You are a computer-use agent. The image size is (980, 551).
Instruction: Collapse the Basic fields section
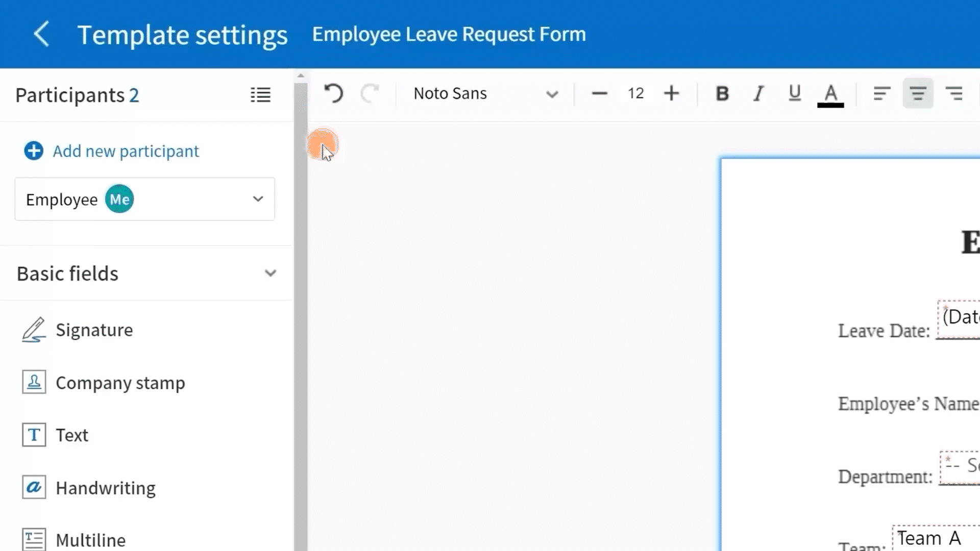(271, 273)
